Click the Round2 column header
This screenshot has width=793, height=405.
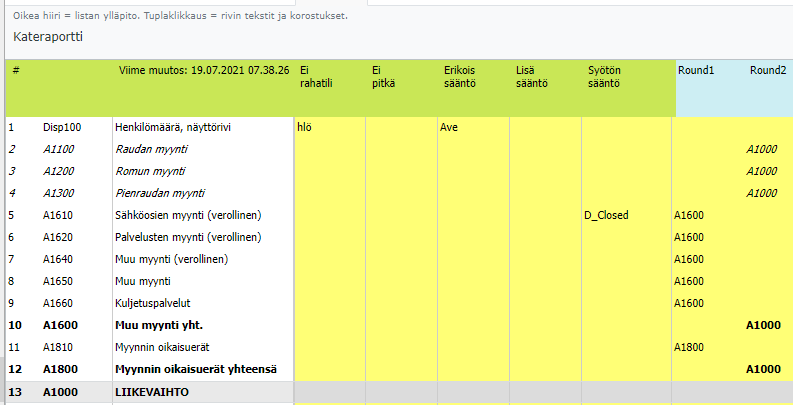point(767,71)
